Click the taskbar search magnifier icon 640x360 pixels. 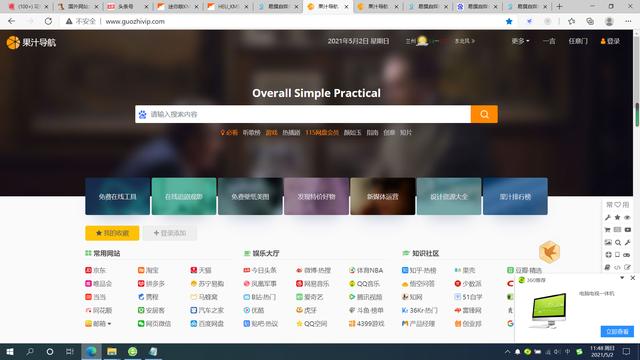(x=30, y=351)
